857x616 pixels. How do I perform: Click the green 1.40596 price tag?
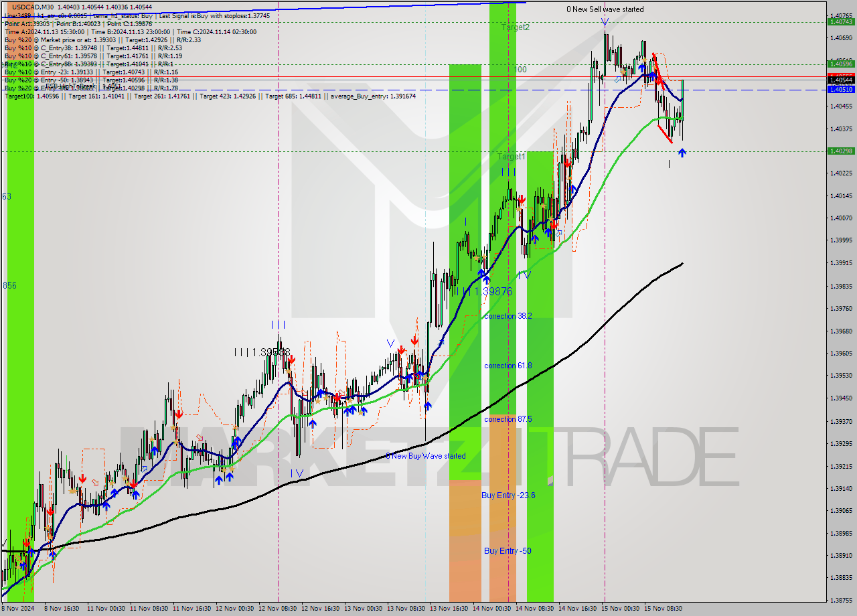[840, 64]
